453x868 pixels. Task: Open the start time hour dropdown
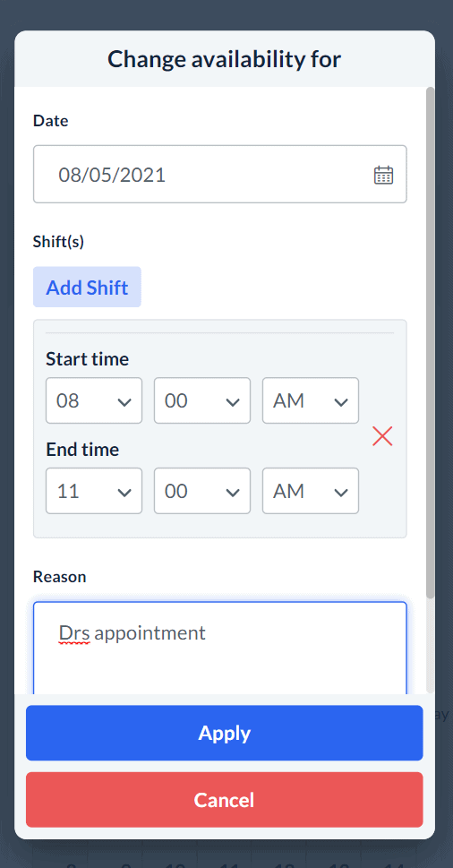click(x=94, y=400)
